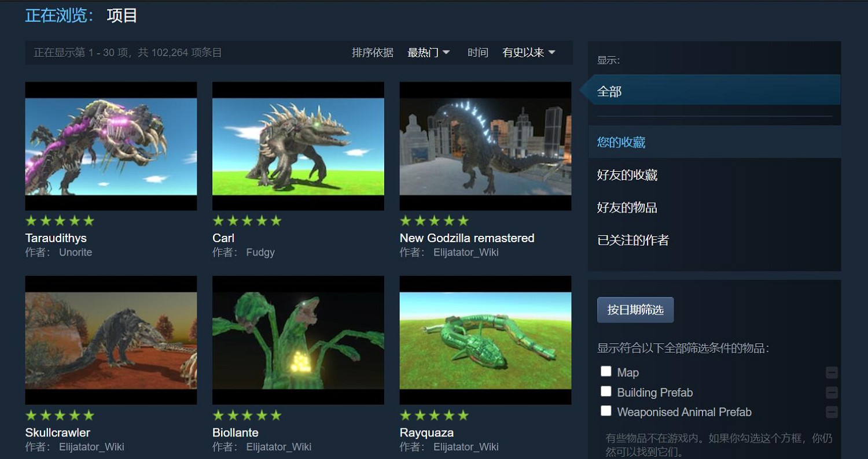
Task: Click the minus icon beside Building Prefab
Action: 832,392
